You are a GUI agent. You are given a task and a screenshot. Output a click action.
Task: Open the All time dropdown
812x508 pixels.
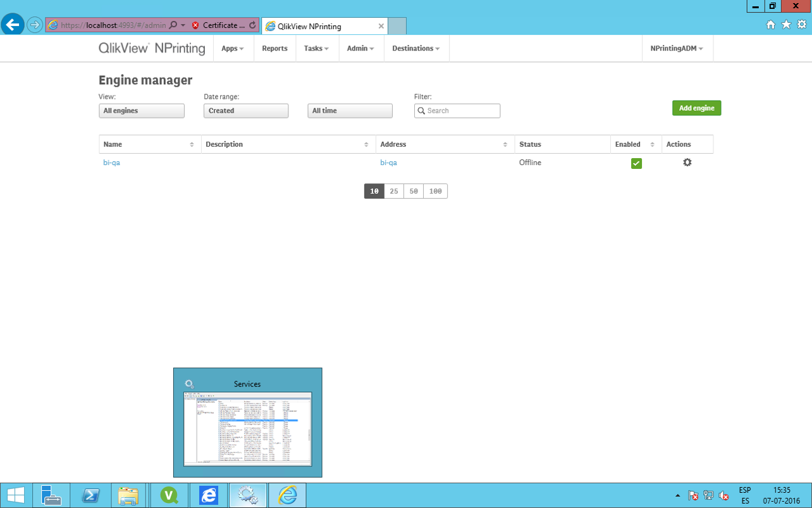(x=350, y=111)
